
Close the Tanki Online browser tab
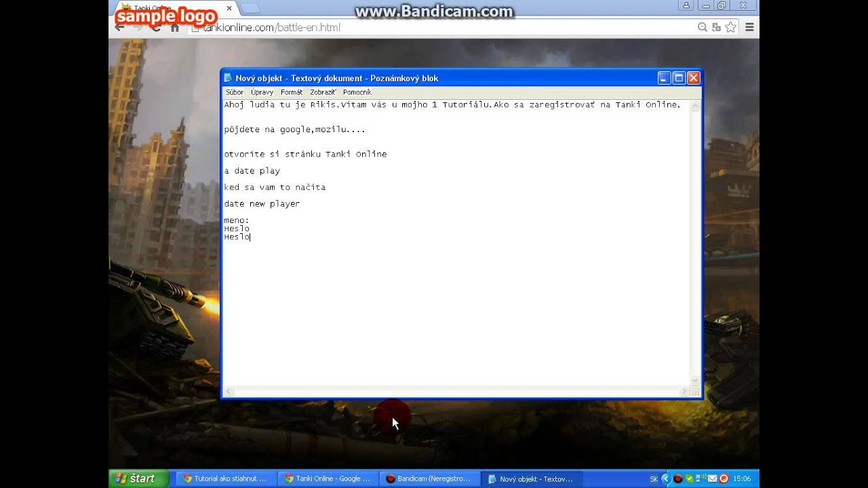(x=229, y=8)
